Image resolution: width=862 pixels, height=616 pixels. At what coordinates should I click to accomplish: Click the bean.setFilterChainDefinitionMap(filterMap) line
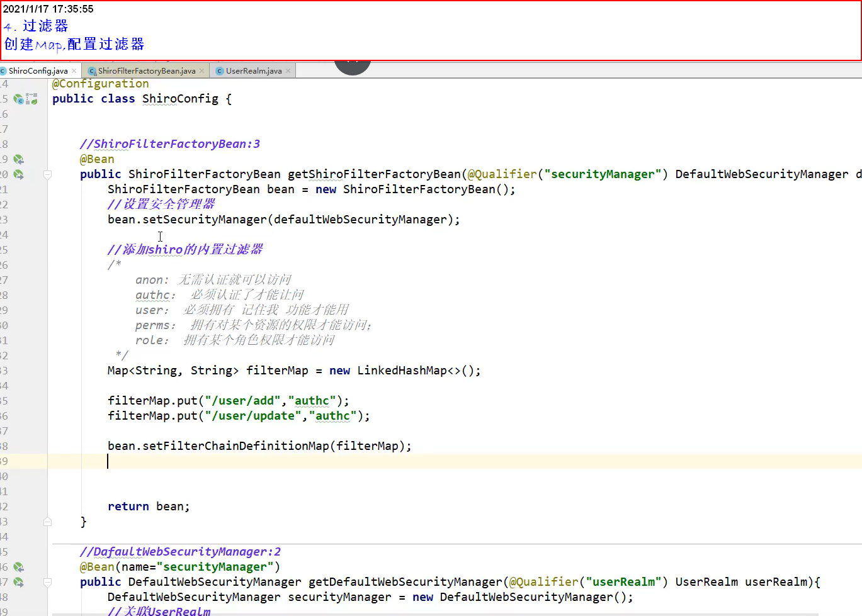click(x=259, y=446)
